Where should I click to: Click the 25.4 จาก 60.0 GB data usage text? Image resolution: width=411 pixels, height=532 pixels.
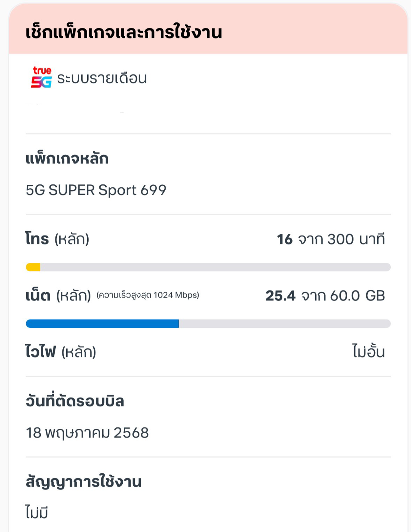325,295
